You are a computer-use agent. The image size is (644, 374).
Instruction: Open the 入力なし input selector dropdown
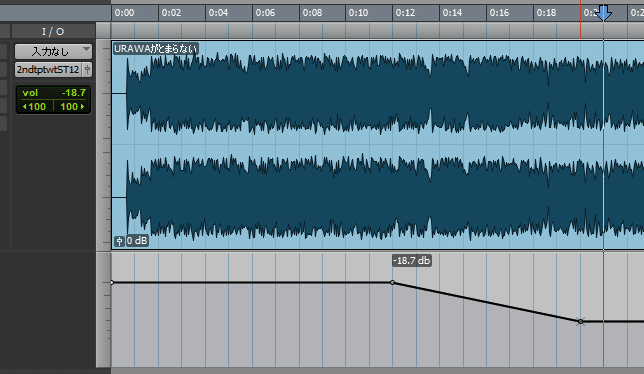click(53, 51)
